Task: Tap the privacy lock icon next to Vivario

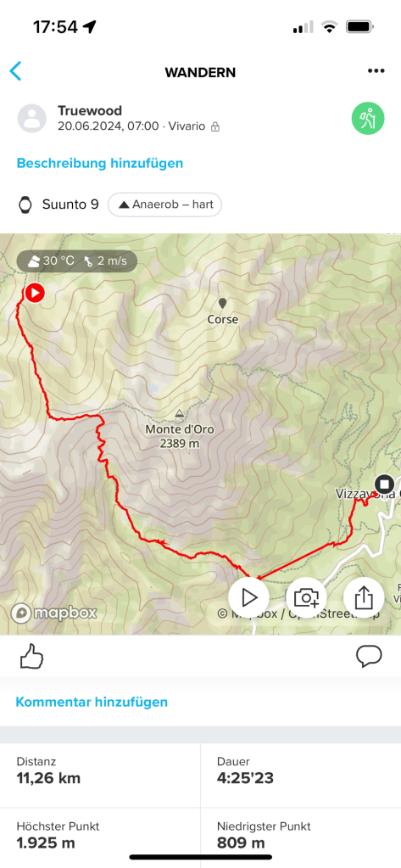Action: [215, 126]
